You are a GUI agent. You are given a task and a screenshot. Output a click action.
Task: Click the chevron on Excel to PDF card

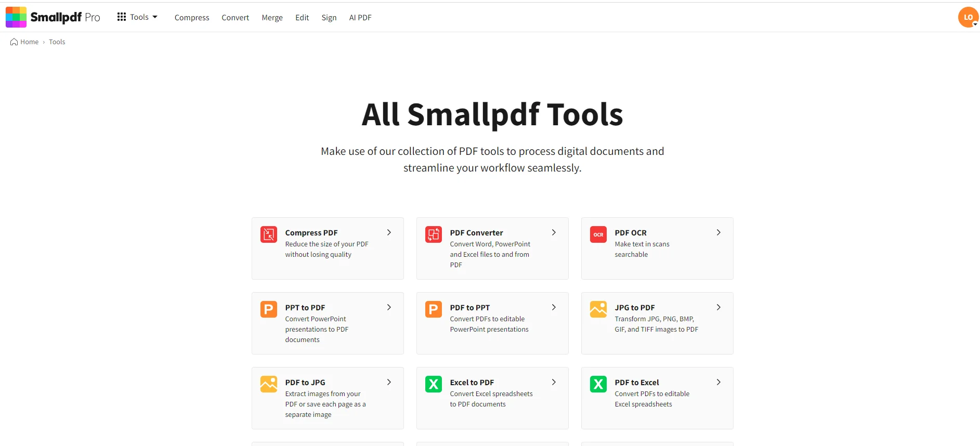click(x=554, y=382)
